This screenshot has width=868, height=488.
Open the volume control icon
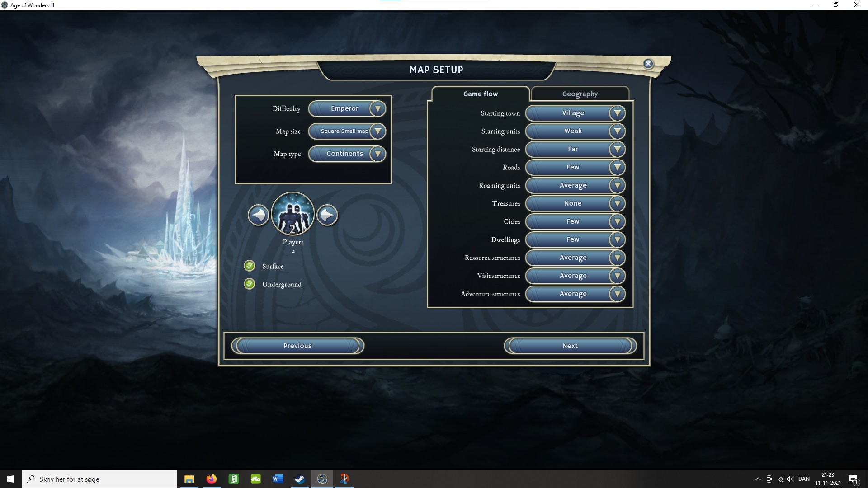pos(790,479)
